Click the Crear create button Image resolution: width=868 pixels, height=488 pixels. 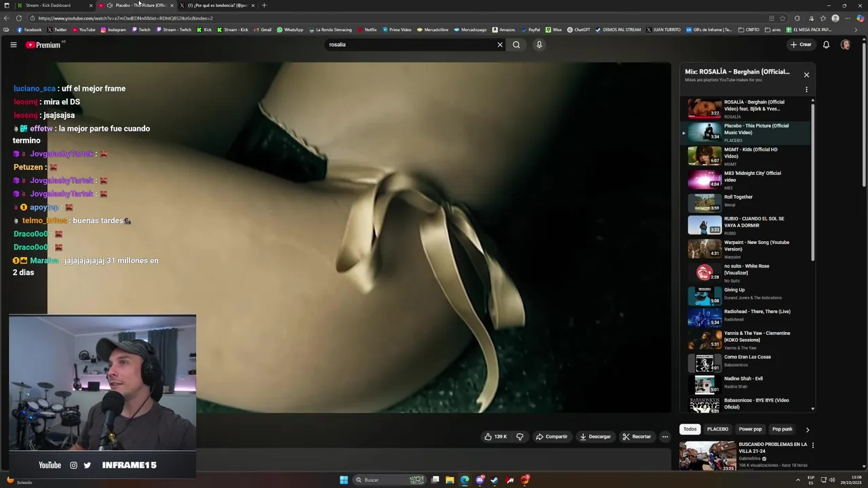pyautogui.click(x=801, y=45)
